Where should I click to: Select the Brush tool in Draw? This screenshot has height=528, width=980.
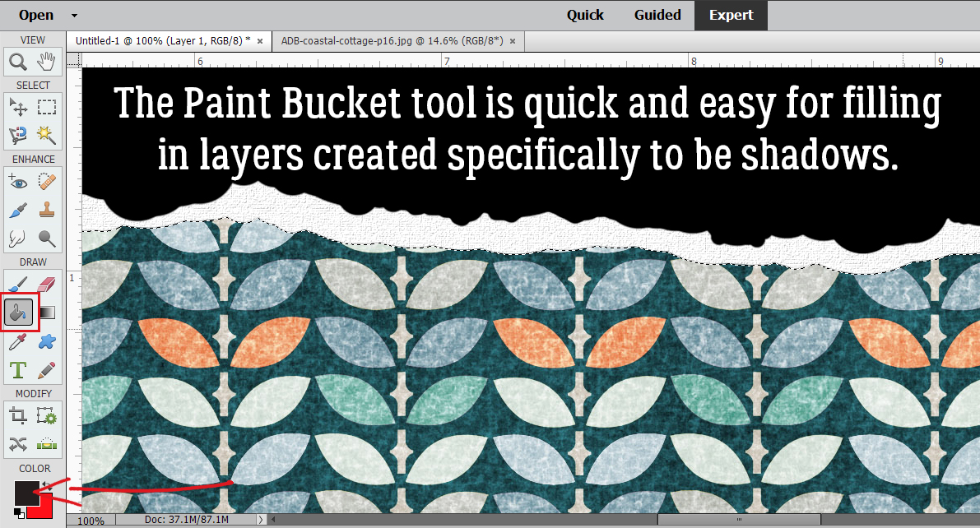pyautogui.click(x=18, y=285)
